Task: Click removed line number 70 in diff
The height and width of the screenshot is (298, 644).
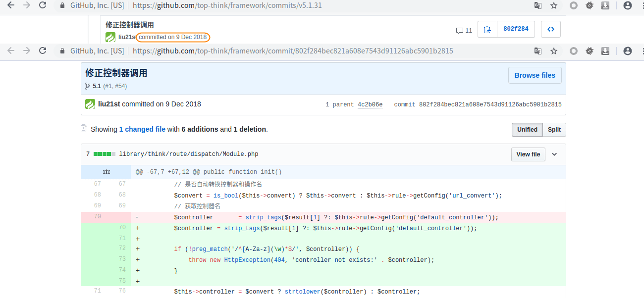Action: point(97,217)
